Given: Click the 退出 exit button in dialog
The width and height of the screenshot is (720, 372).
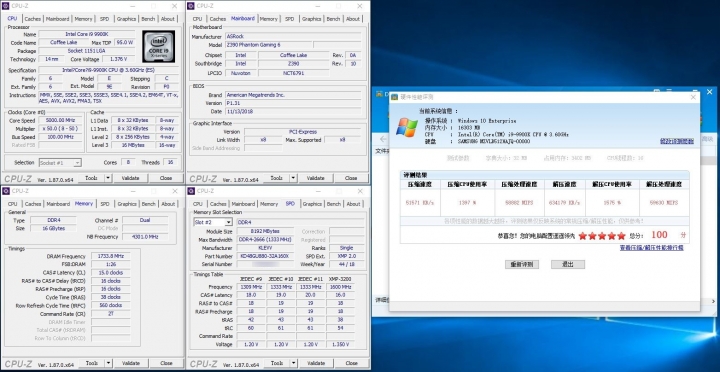Looking at the screenshot, I should click(x=568, y=265).
